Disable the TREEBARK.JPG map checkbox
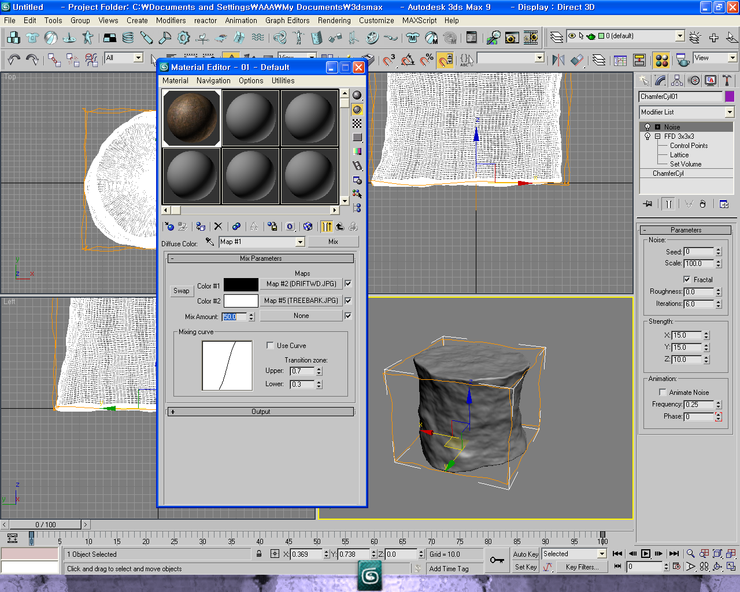The height and width of the screenshot is (592, 740). [348, 300]
